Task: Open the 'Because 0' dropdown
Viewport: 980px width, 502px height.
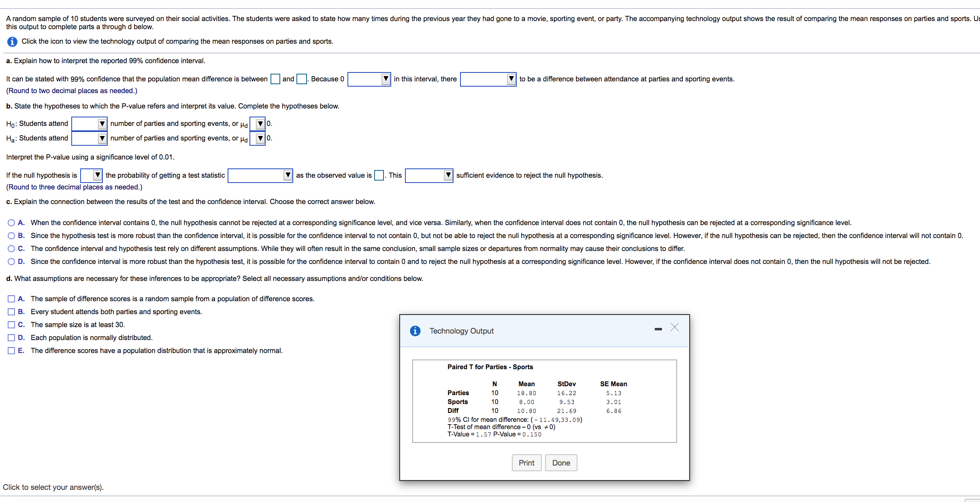Action: pyautogui.click(x=369, y=79)
